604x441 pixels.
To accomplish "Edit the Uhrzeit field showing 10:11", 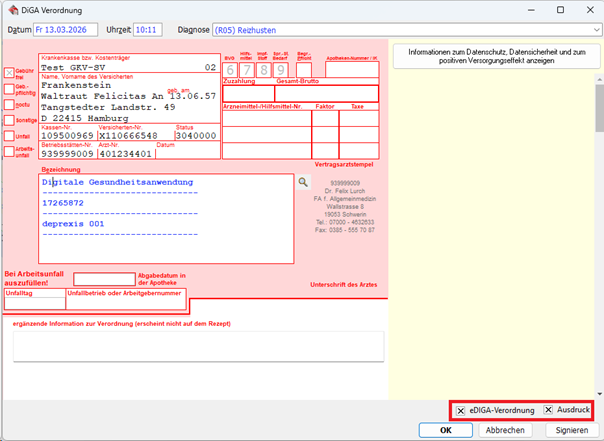I will (145, 30).
